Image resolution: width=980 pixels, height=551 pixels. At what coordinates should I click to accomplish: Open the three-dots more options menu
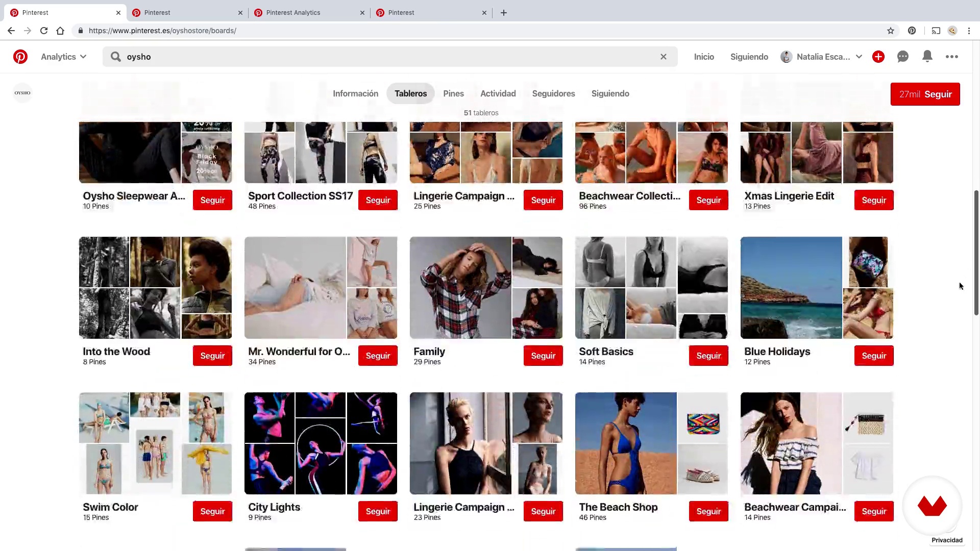[x=952, y=57]
